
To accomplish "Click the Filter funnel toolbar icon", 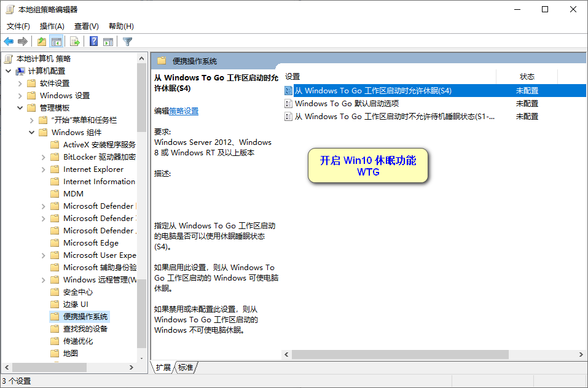I will coord(128,42).
